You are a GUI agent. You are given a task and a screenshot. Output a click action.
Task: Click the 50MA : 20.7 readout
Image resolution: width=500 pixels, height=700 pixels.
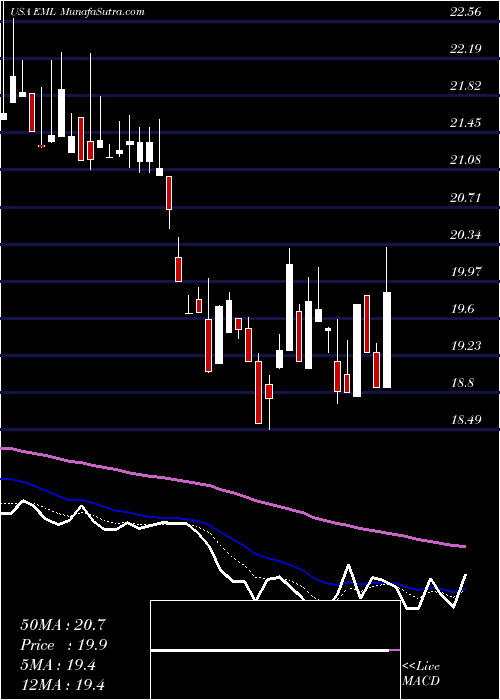click(x=63, y=625)
